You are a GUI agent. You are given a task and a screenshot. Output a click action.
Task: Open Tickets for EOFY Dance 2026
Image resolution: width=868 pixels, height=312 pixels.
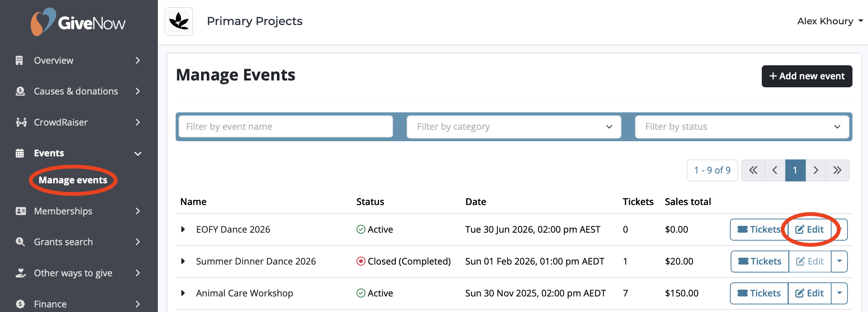[x=759, y=229]
